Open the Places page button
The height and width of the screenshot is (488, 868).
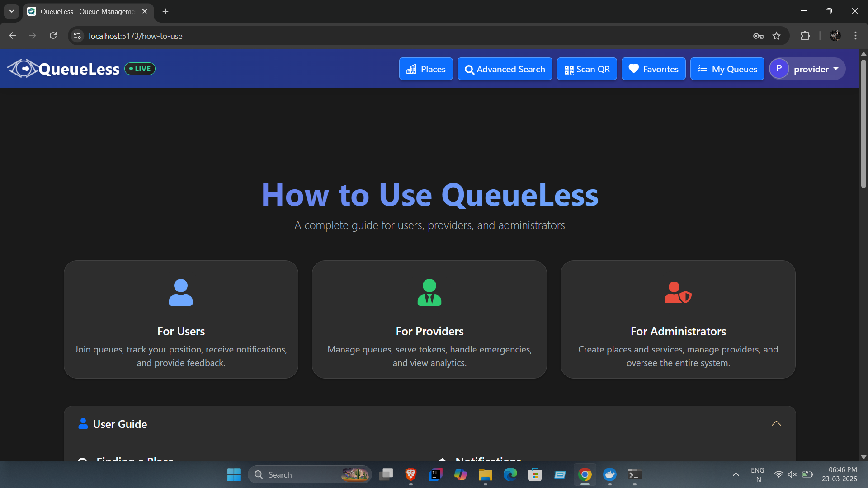(x=426, y=69)
